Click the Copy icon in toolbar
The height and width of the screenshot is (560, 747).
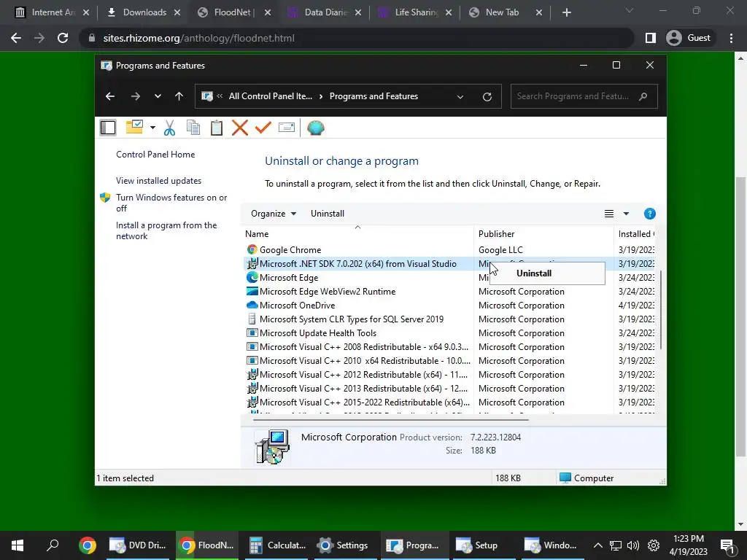tap(193, 128)
